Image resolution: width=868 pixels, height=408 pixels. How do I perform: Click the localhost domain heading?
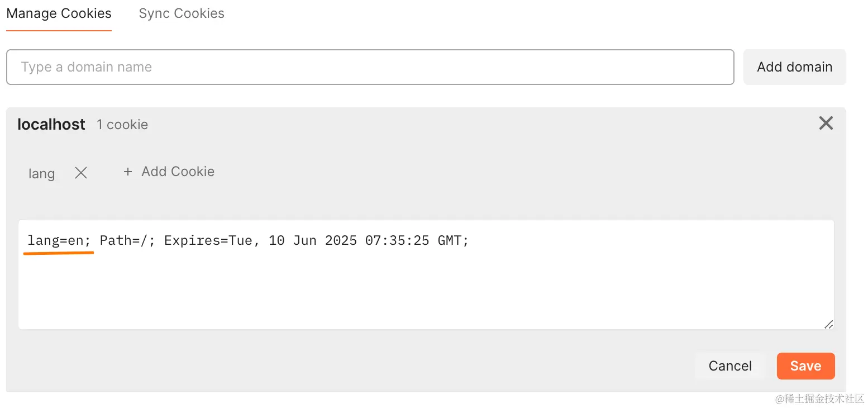coord(51,124)
